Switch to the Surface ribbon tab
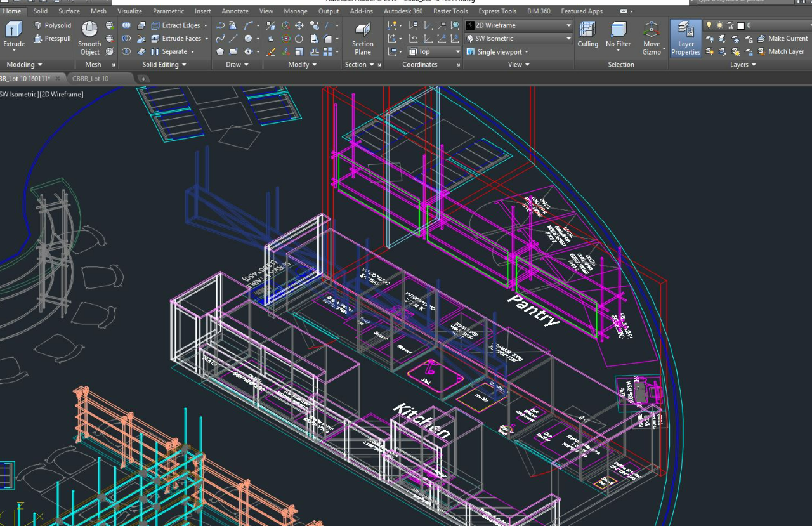Screen dimensions: 812x526 (x=69, y=11)
